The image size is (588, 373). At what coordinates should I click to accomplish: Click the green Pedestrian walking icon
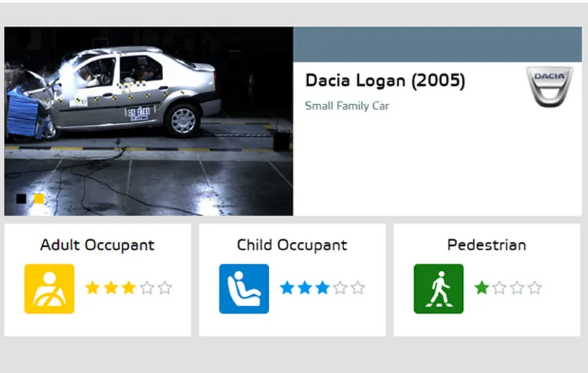coord(438,289)
